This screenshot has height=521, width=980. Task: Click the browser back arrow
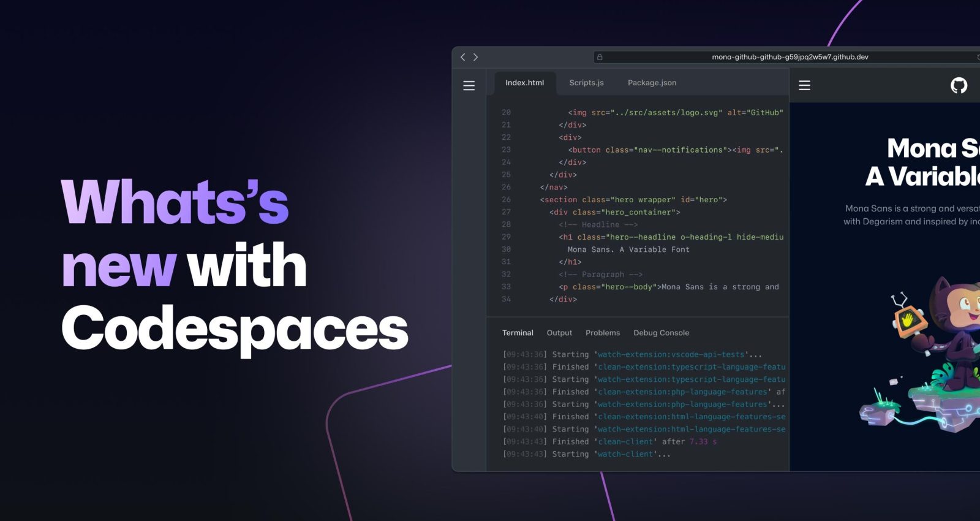[463, 57]
